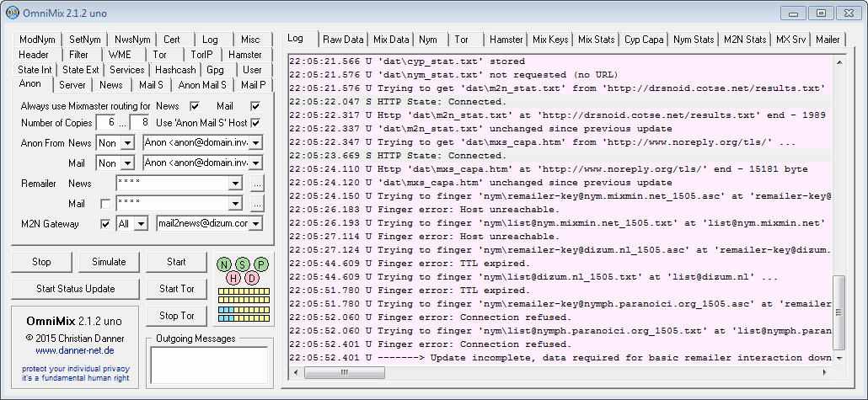This screenshot has width=868, height=400.
Task: Click the maximum Number of Copies field showing 8
Action: coord(139,122)
